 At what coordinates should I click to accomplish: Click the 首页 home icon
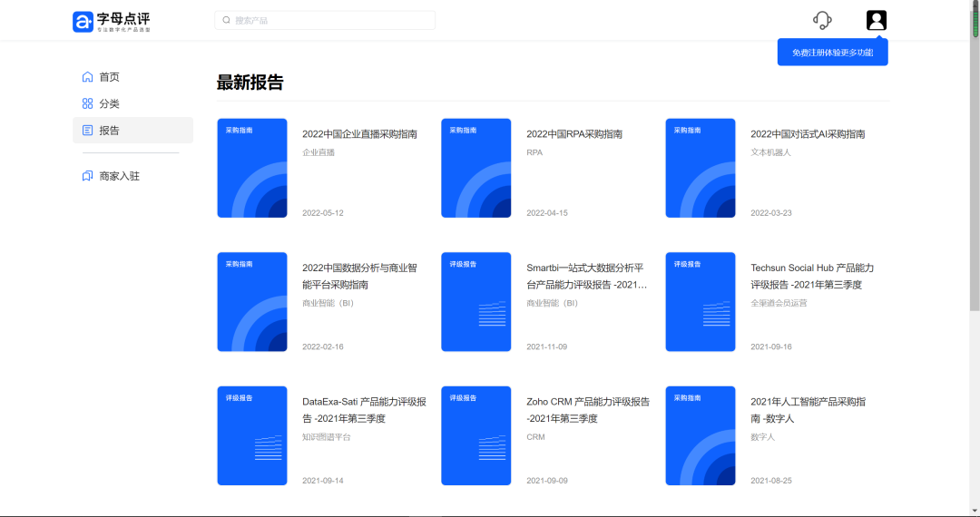(x=87, y=77)
